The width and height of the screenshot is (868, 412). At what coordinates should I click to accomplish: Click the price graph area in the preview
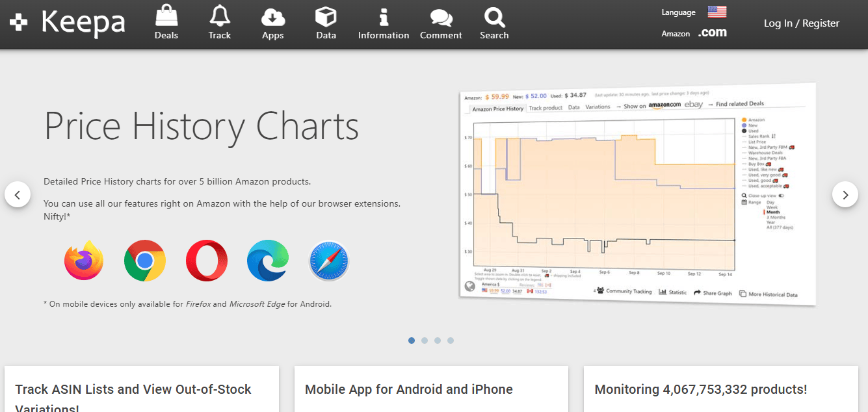pos(603,193)
